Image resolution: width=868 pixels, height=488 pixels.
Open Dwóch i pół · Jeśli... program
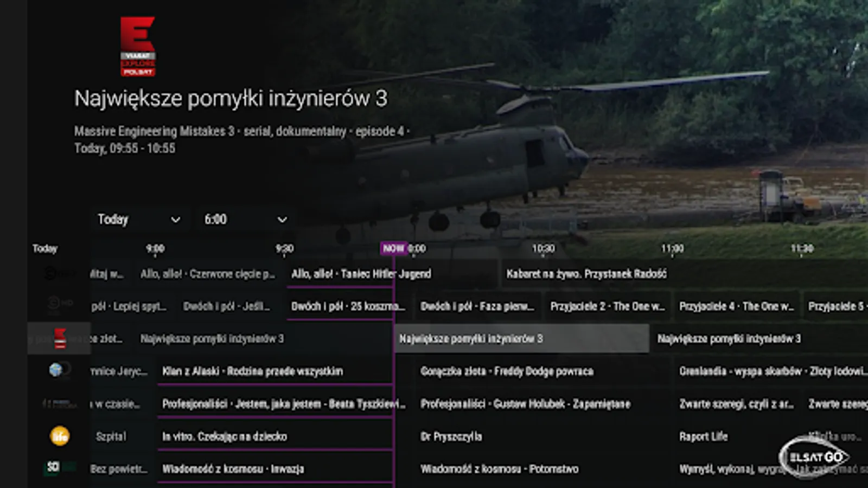click(231, 306)
